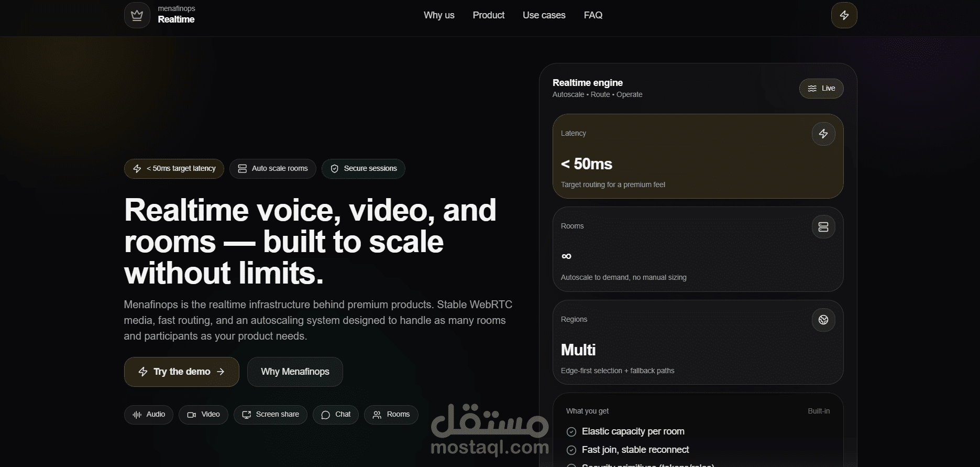Click "Fast join, stable reconnect" text
Viewport: 980px width, 467px height.
635,450
